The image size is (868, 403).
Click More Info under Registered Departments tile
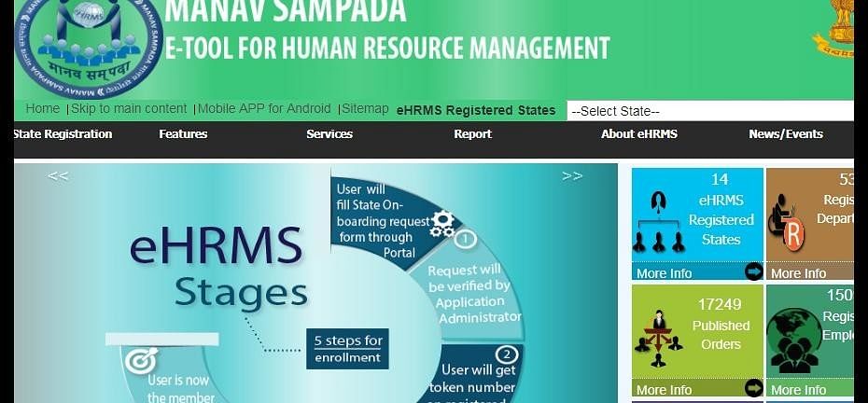[798, 273]
